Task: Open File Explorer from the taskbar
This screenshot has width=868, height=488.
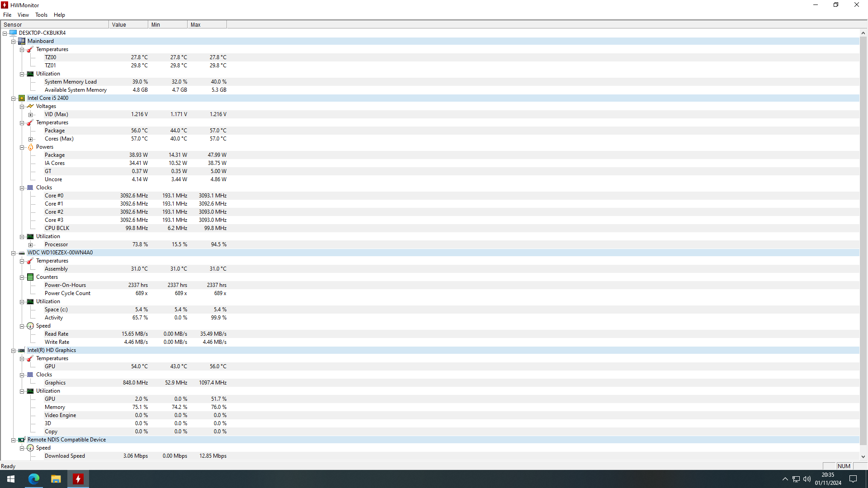Action: (56, 479)
